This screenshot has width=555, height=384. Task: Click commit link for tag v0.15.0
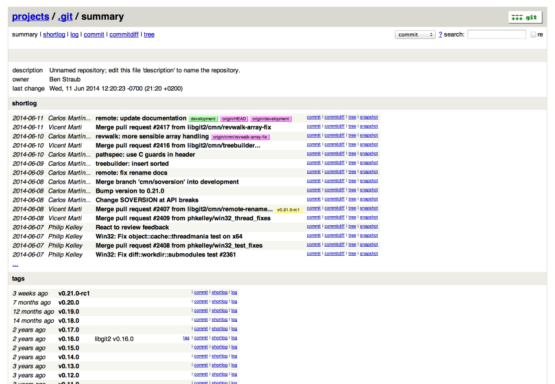(201, 347)
